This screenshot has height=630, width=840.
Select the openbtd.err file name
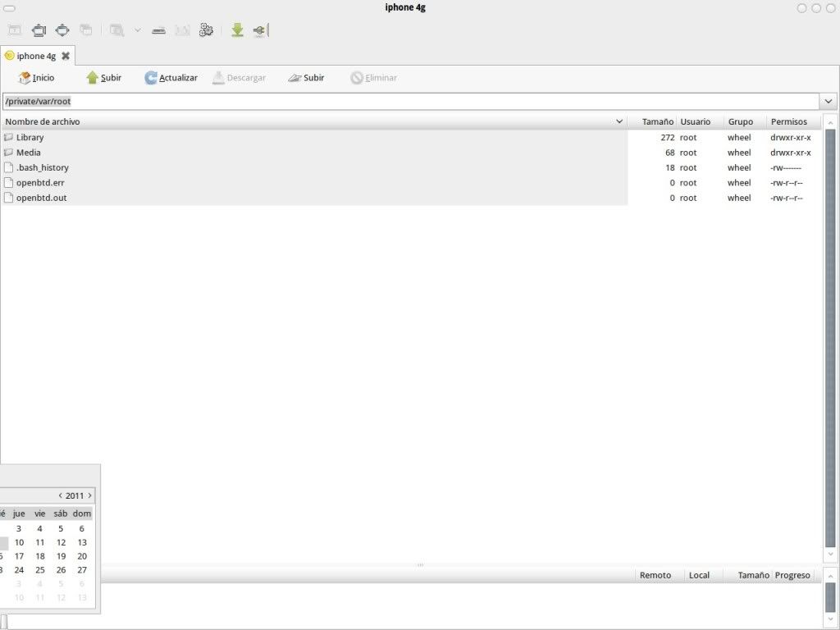pos(40,183)
